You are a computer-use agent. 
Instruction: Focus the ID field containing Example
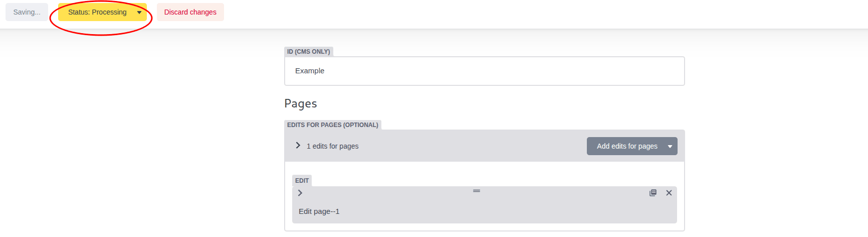point(484,71)
